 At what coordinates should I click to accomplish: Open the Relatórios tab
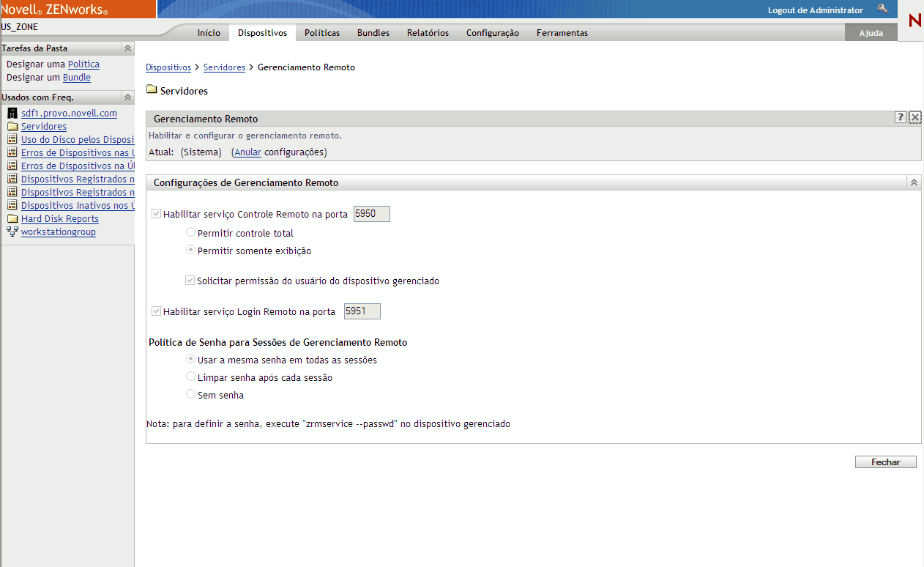point(428,33)
